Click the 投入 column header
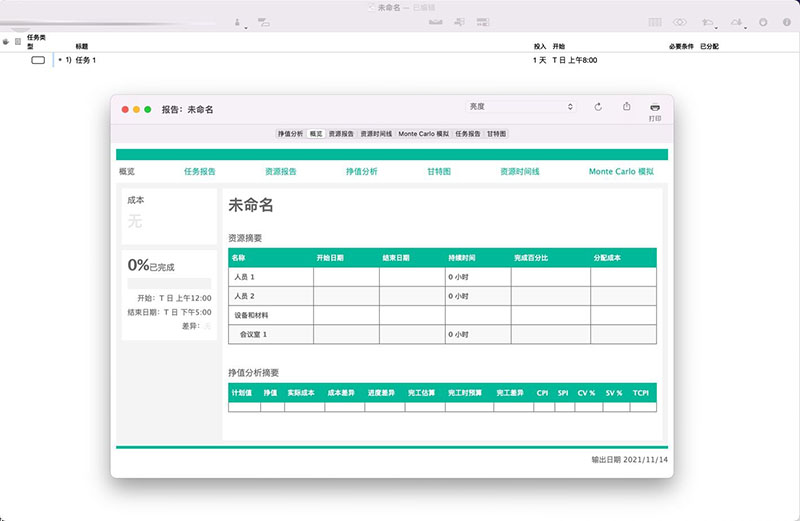This screenshot has width=800, height=521. pyautogui.click(x=540, y=46)
